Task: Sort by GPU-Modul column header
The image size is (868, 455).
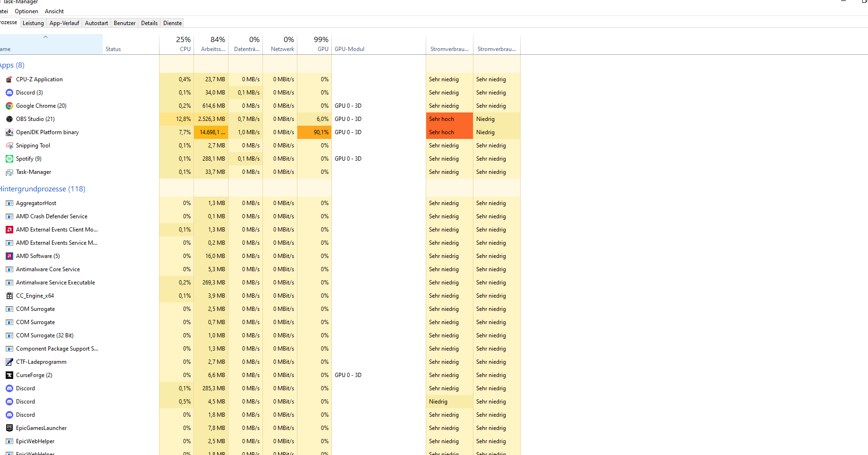Action: pos(379,44)
